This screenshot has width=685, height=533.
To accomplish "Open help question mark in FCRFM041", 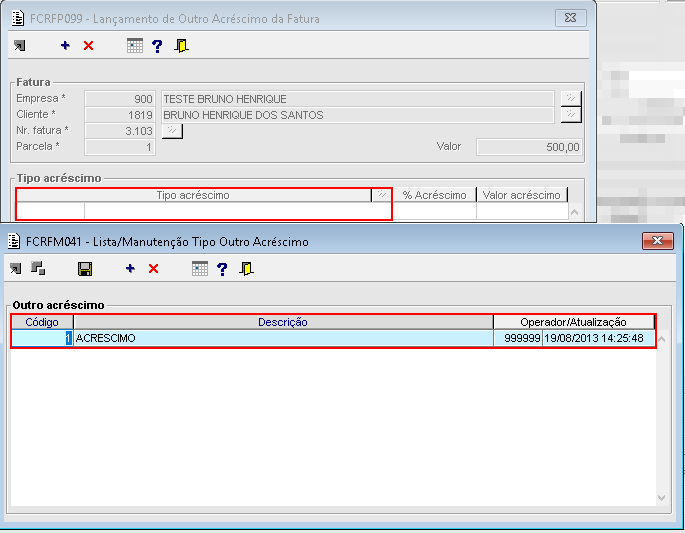I will tap(222, 269).
